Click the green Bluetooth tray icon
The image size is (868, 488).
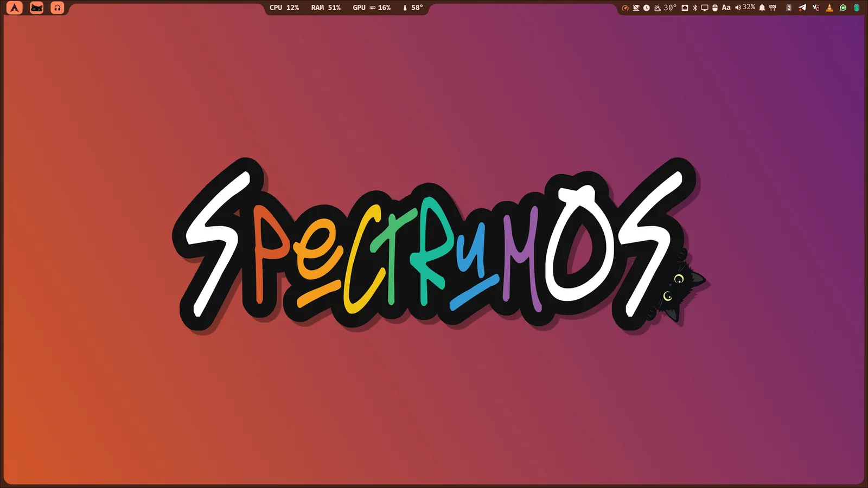coord(857,8)
